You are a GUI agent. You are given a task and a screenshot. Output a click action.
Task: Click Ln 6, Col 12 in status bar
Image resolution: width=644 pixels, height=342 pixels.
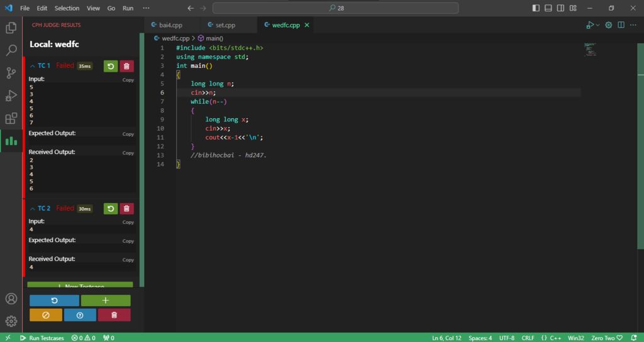(447, 338)
